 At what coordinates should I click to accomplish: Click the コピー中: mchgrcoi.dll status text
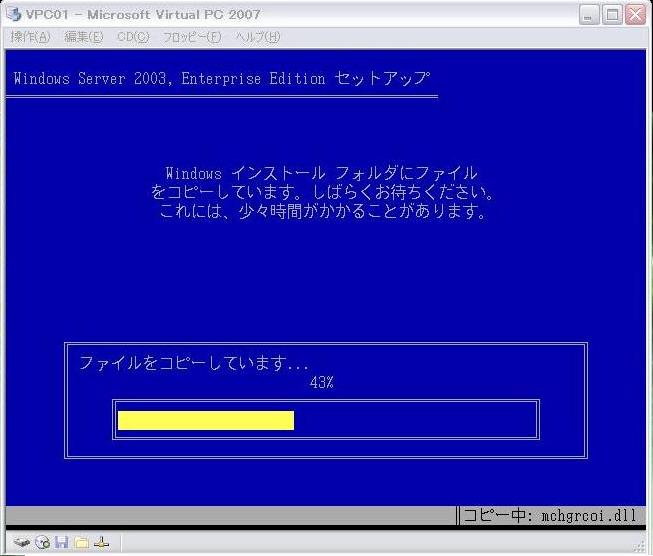pyautogui.click(x=550, y=516)
